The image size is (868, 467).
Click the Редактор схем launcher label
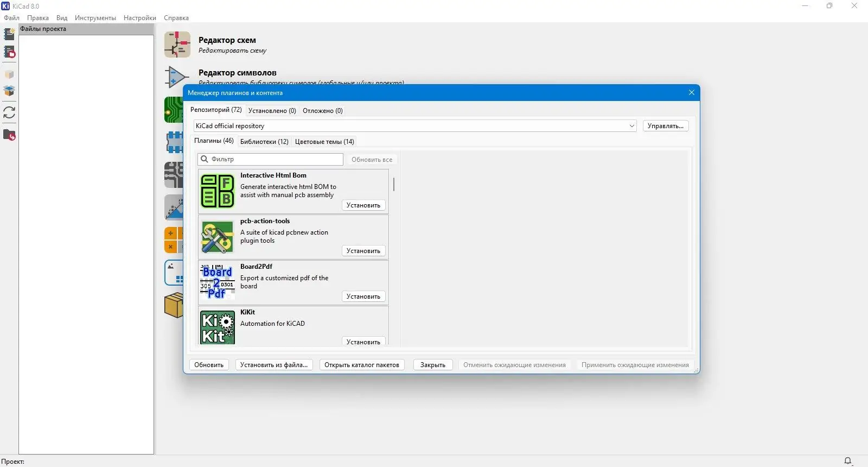(227, 40)
